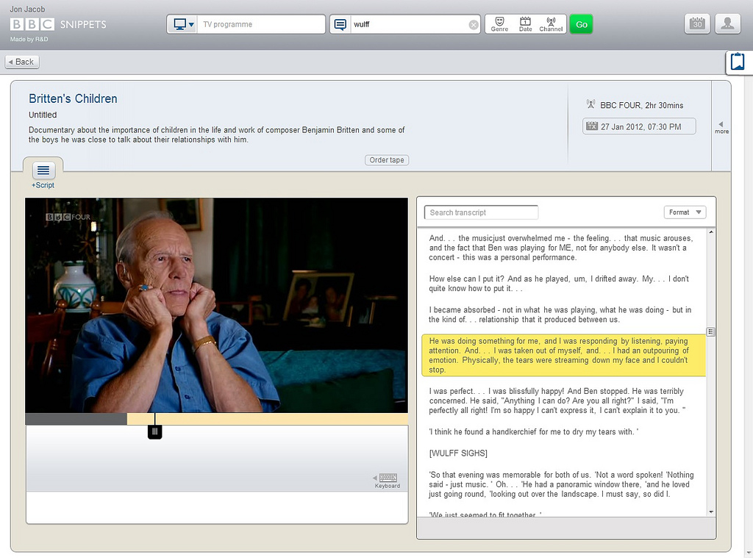The width and height of the screenshot is (753, 560).
Task: Open the Date filter icon
Action: [525, 24]
